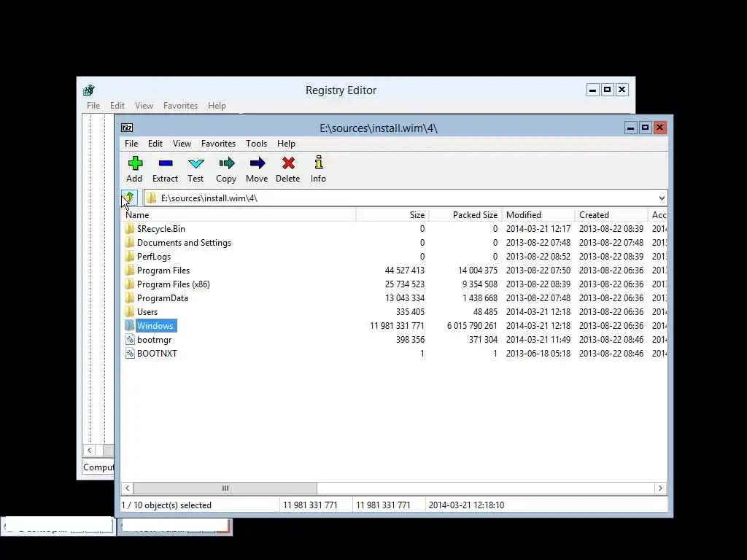The width and height of the screenshot is (747, 560).
Task: Click the horizontal scrollbar thumb in 7-Zip
Action: coord(225,488)
